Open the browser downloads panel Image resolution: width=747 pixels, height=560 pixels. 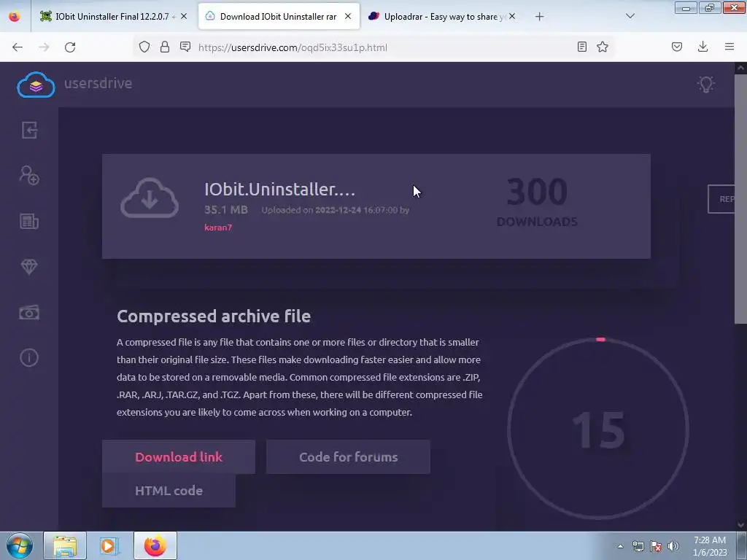pyautogui.click(x=703, y=47)
